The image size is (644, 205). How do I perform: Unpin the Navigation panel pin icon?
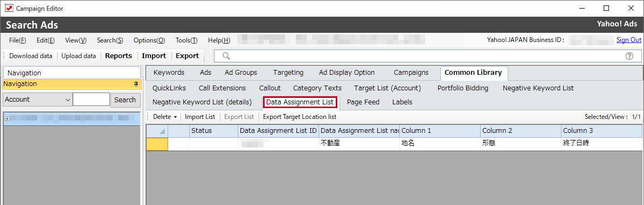pyautogui.click(x=136, y=84)
